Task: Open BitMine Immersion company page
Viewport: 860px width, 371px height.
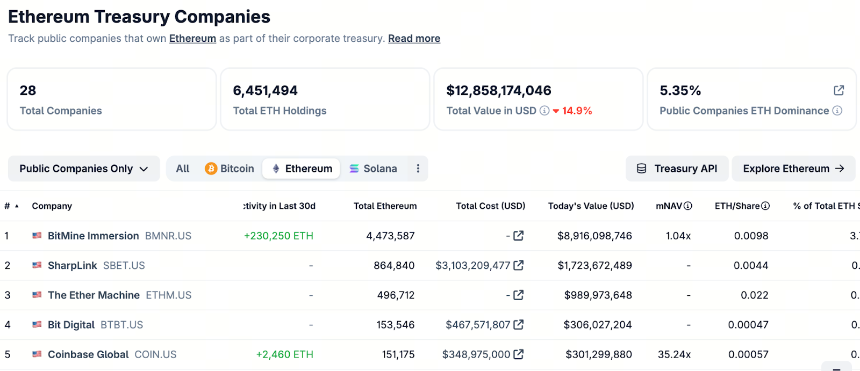Action: coord(93,236)
